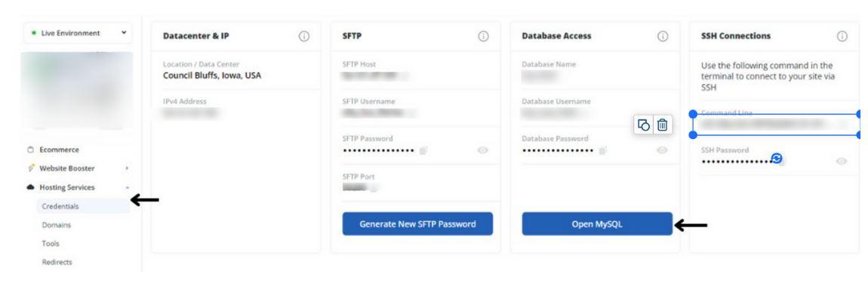The image size is (868, 281).
Task: Copy the Database password
Action: (603, 150)
